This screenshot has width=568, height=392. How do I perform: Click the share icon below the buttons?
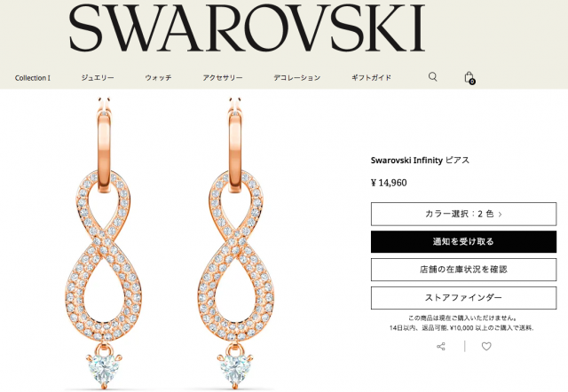(441, 347)
